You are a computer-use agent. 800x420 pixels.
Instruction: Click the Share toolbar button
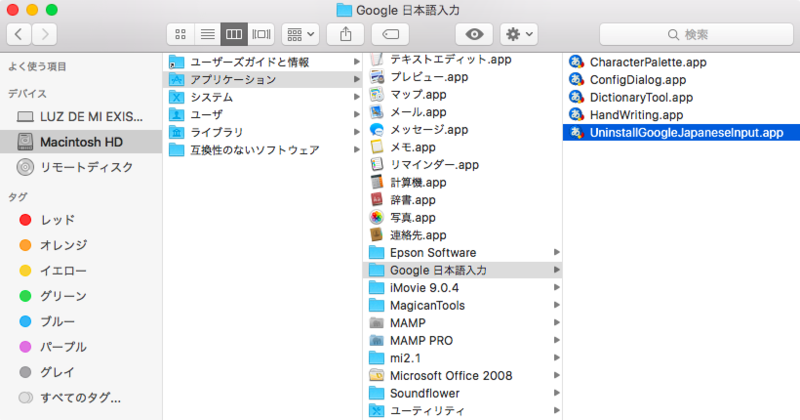coord(345,34)
